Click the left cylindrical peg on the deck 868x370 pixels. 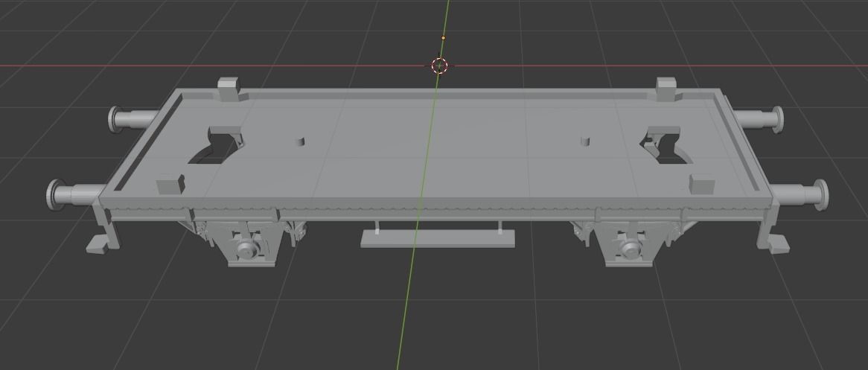(x=299, y=141)
